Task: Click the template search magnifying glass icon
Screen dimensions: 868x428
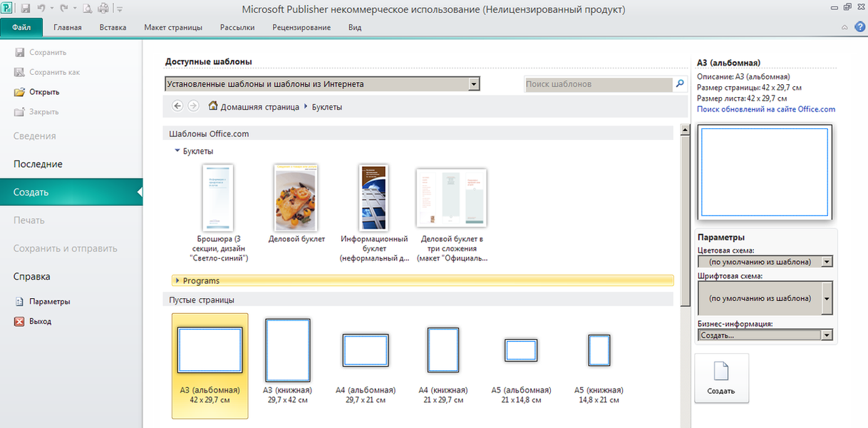Action: pos(680,84)
